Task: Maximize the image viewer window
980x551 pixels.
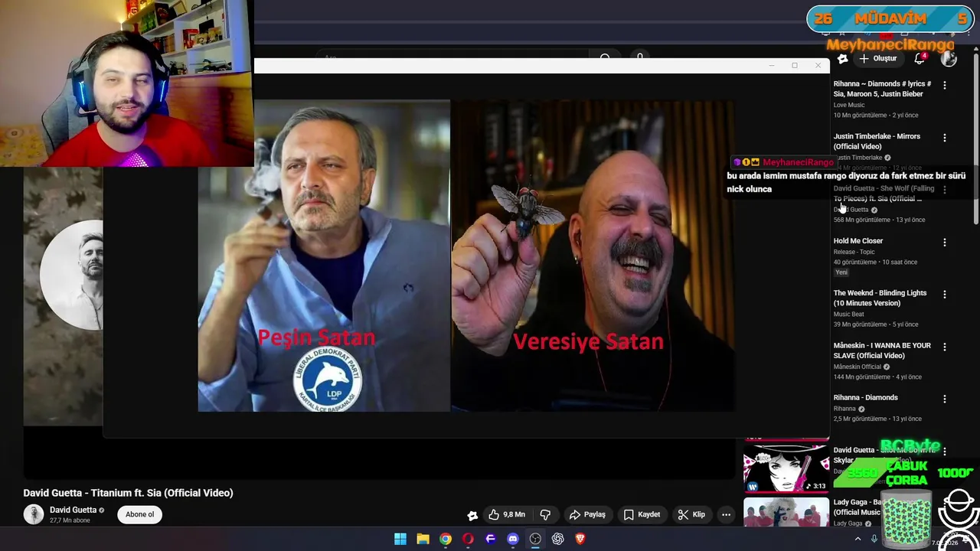Action: (x=795, y=66)
